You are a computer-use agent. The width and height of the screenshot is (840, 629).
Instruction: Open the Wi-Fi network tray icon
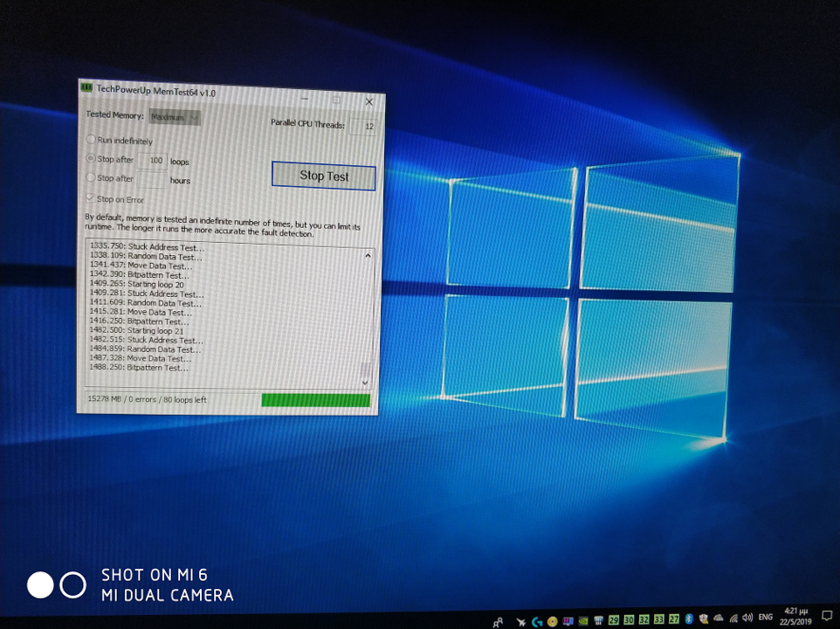[733, 619]
